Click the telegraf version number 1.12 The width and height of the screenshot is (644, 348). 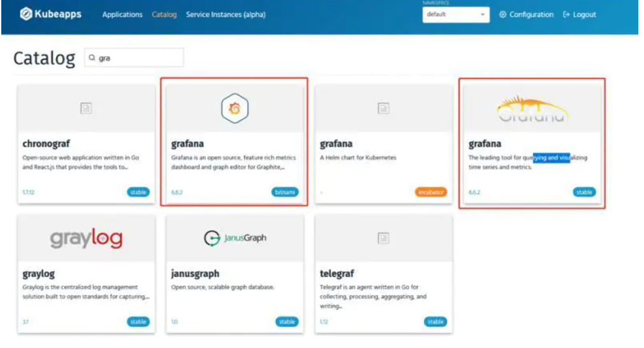pos(324,322)
